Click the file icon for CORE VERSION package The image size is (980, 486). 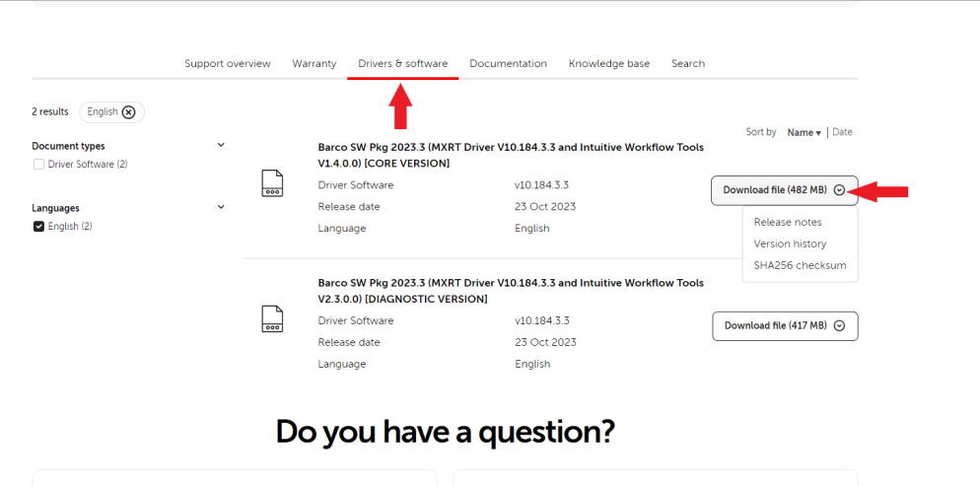272,183
